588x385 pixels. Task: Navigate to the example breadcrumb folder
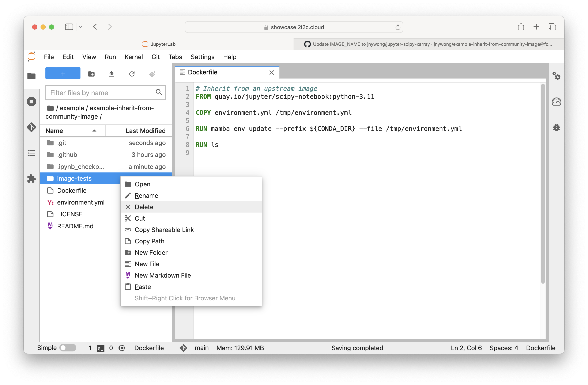click(72, 108)
